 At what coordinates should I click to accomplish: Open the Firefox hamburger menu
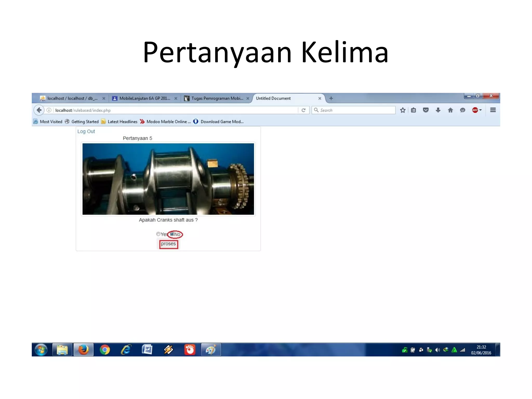(493, 110)
